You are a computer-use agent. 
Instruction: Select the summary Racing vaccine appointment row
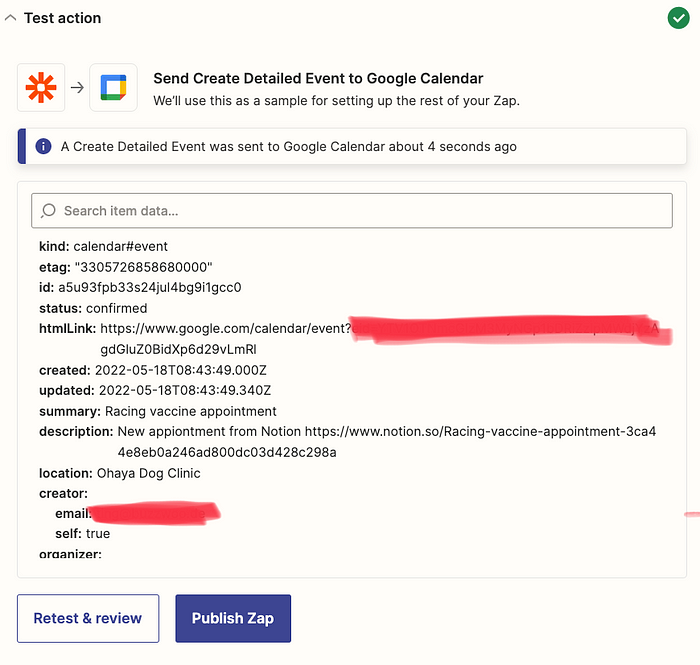158,411
